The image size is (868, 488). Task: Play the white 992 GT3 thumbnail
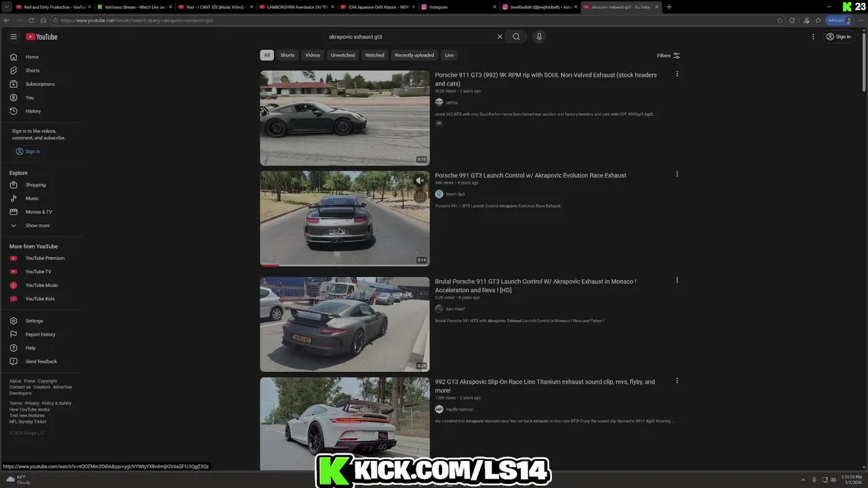(344, 424)
